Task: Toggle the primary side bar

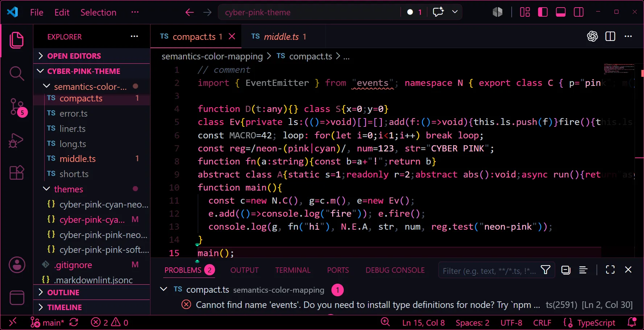Action: pos(543,12)
